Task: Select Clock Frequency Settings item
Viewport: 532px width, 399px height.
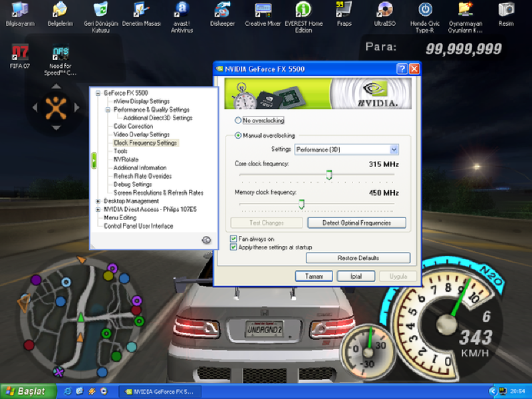Action: (145, 143)
